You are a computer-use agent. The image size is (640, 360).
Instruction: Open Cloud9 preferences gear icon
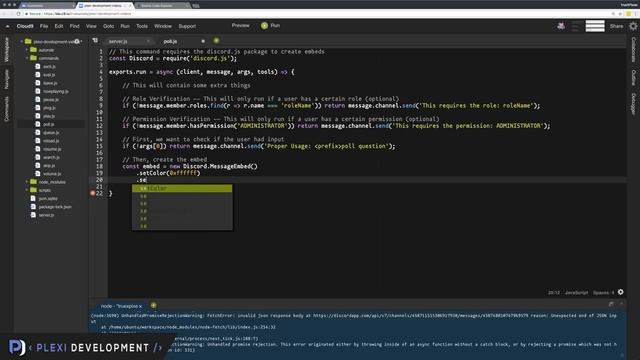[x=633, y=26]
